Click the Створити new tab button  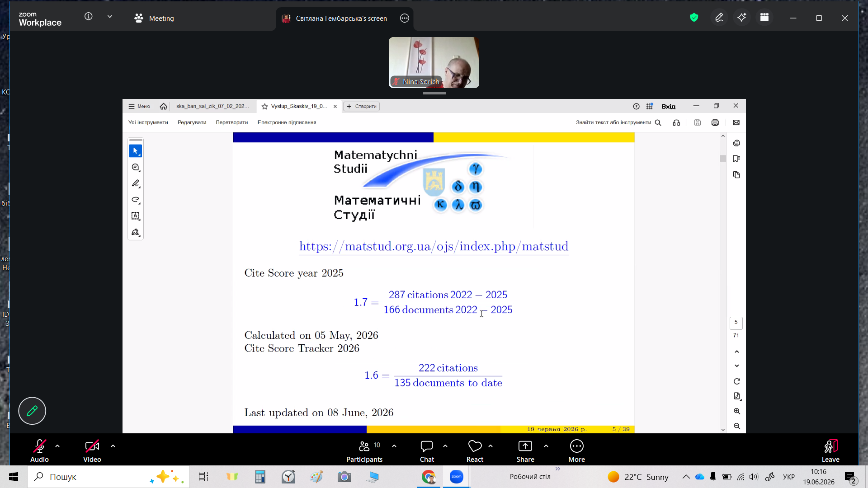coord(361,106)
